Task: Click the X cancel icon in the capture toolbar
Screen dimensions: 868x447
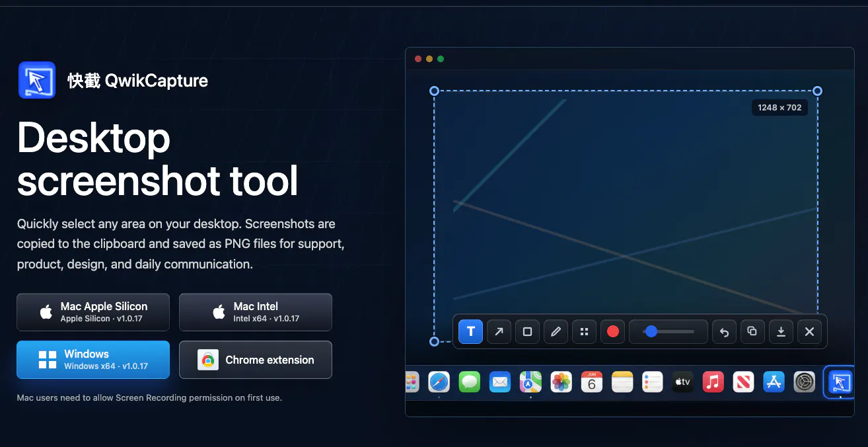Action: [x=809, y=331]
